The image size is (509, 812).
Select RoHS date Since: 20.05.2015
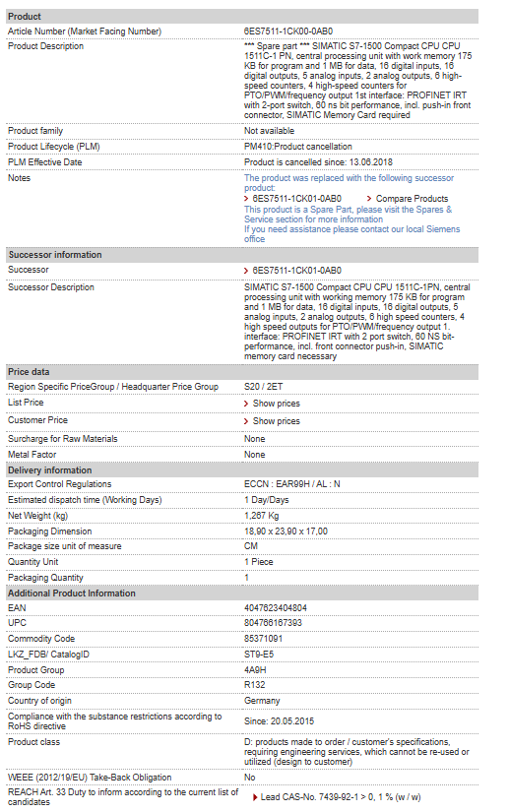[x=279, y=721]
